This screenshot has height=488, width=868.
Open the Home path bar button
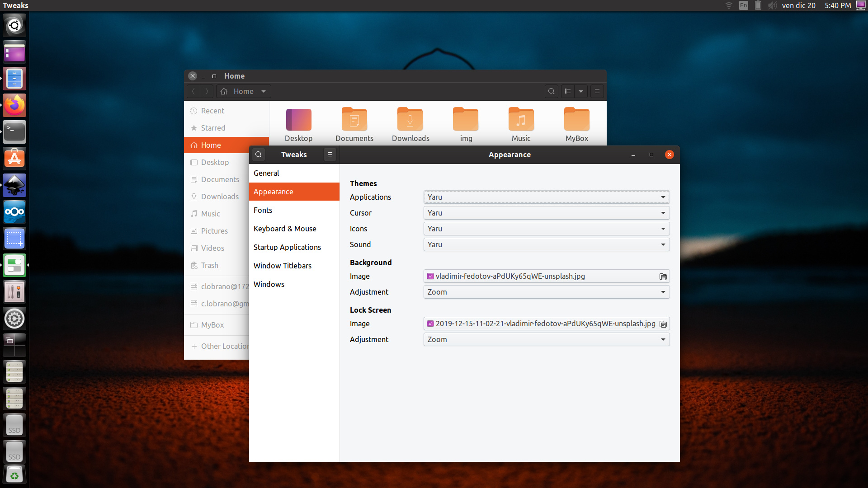pos(243,91)
